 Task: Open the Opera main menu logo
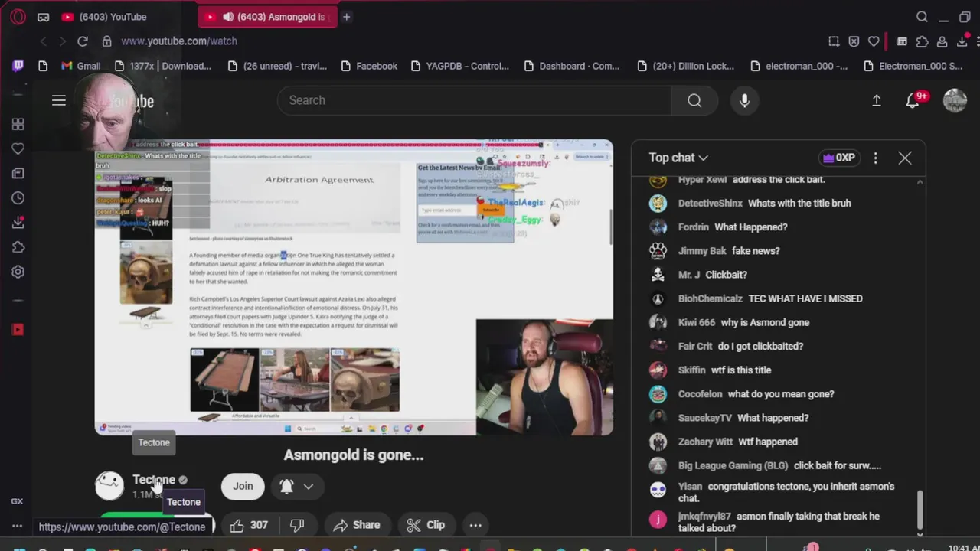(18, 17)
